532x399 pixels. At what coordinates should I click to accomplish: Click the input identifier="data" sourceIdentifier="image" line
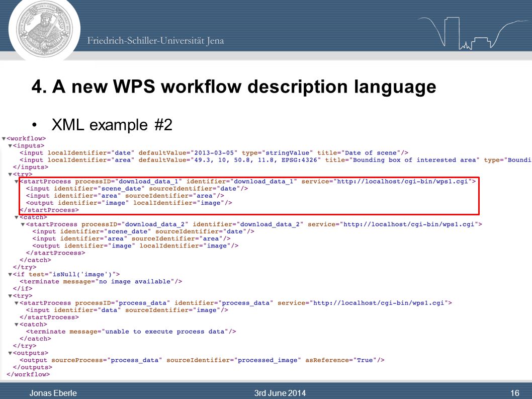[127, 310]
